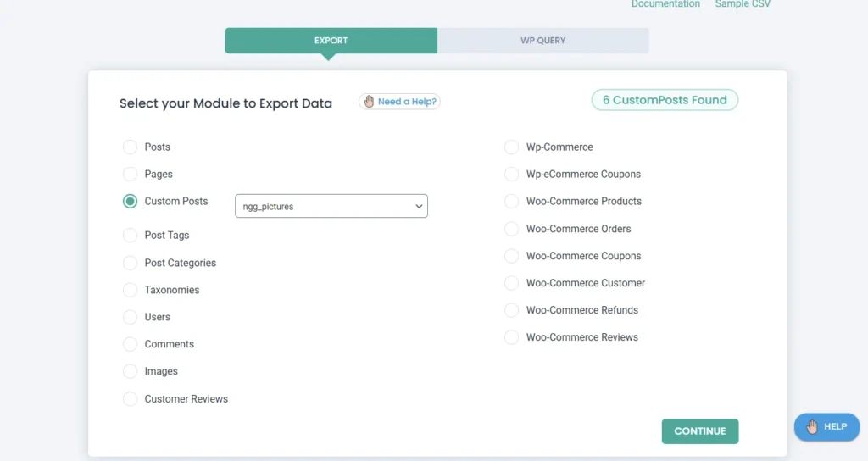Screen dimensions: 868x461
Task: Click the hand icon on the Help bubble
Action: pyautogui.click(x=812, y=427)
